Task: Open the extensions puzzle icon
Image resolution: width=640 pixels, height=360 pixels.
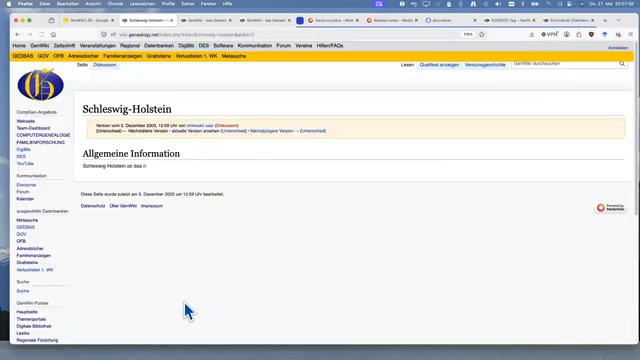Action: click(579, 35)
